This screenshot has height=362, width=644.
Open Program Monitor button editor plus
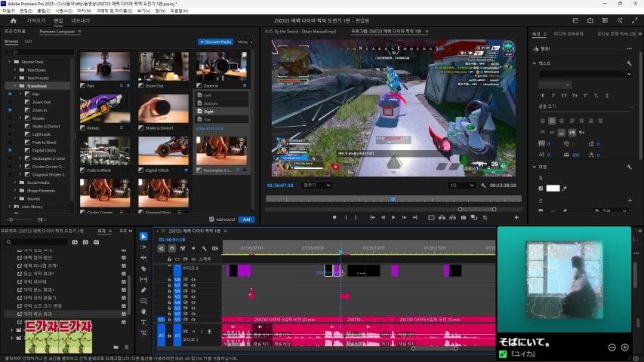(x=516, y=217)
